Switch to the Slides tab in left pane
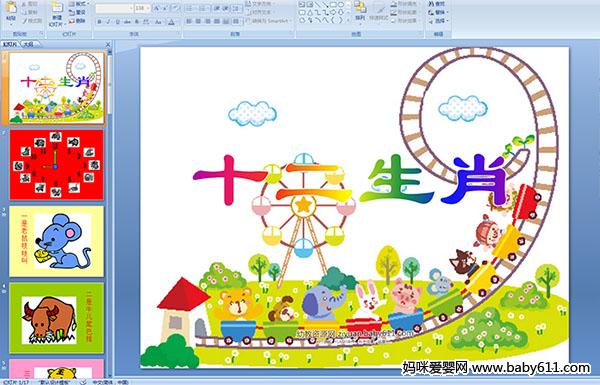Image resolution: width=600 pixels, height=385 pixels. [x=10, y=44]
